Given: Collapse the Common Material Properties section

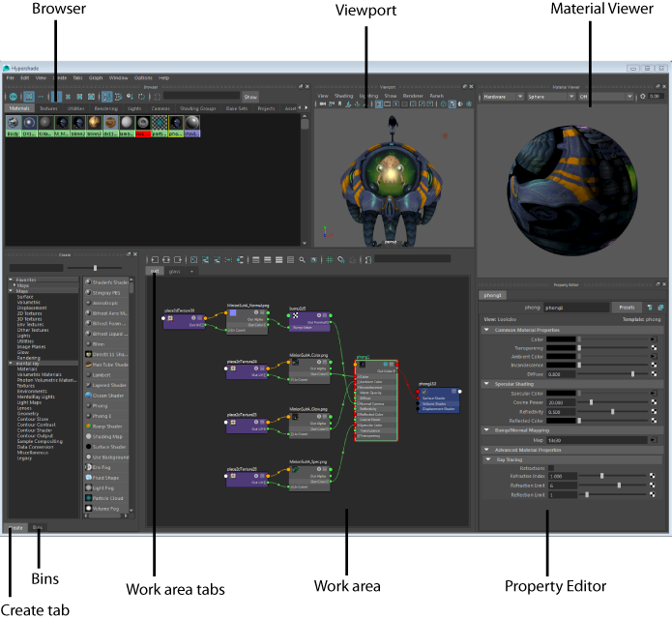Looking at the screenshot, I should pyautogui.click(x=486, y=330).
